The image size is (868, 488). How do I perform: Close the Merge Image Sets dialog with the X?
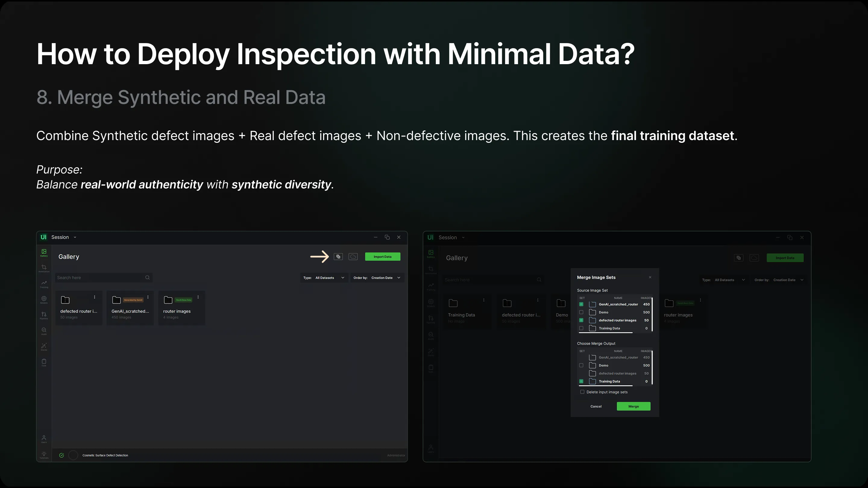650,277
